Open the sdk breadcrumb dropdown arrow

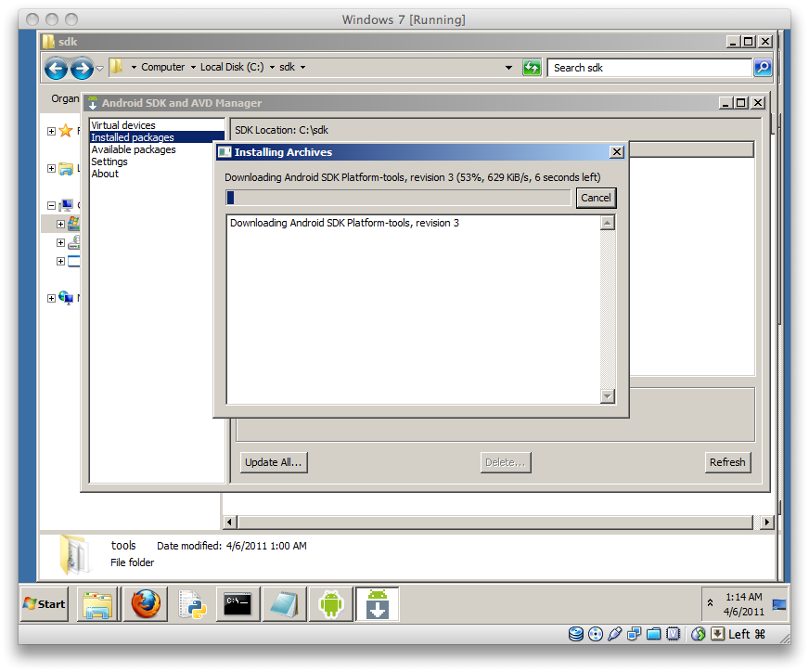(302, 67)
